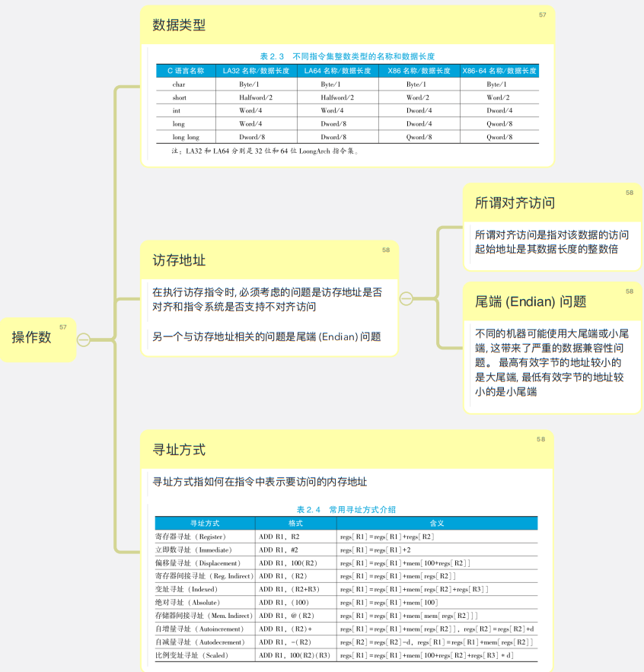Click the caption 表 2.3 不同指令集整数类型

(347, 56)
